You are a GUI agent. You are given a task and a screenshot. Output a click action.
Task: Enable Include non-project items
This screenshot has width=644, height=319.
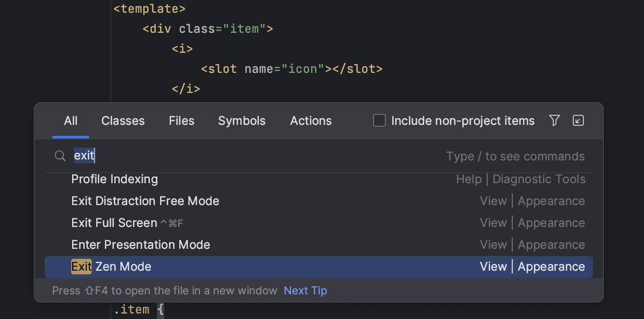[379, 120]
